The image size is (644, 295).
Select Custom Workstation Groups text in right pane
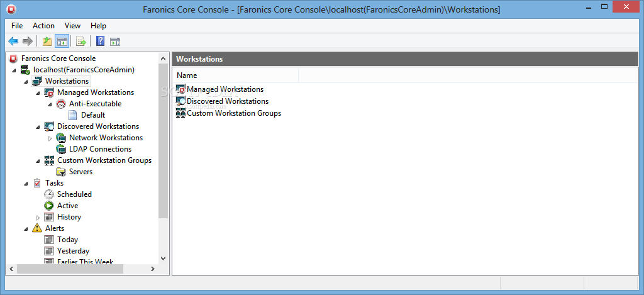pos(234,113)
